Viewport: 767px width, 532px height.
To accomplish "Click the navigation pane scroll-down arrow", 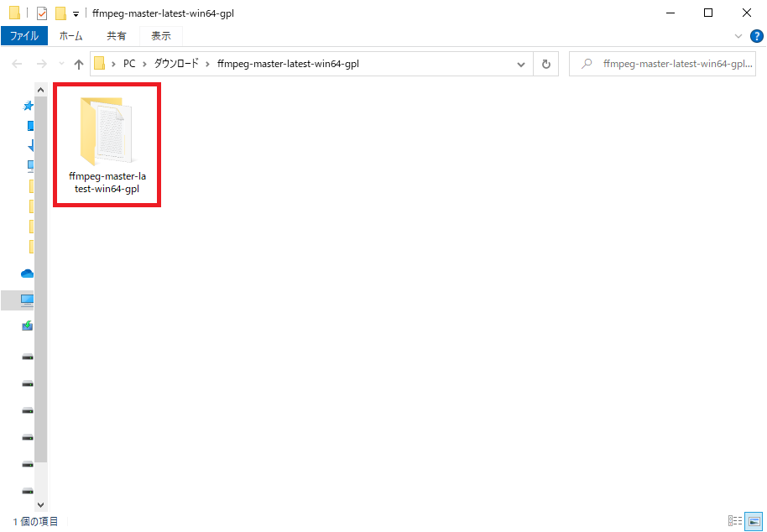I will point(40,504).
